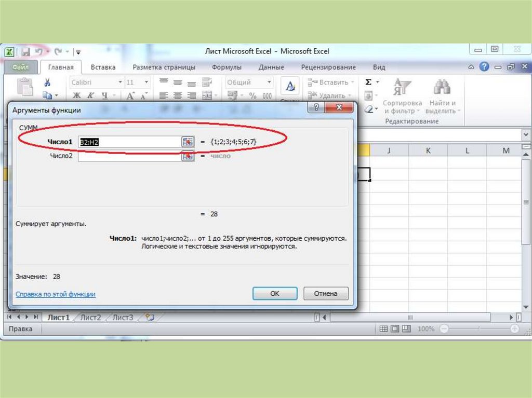This screenshot has height=398, width=532.
Task: Click the AutoSum sigma icon
Action: 368,82
